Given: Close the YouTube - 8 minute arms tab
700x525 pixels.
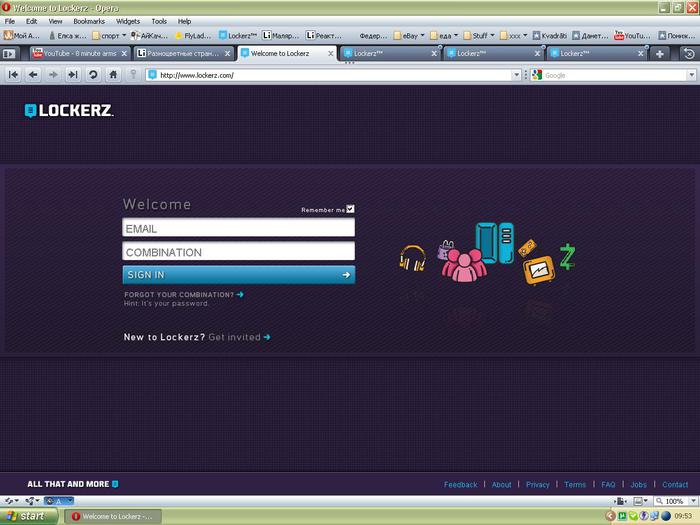Looking at the screenshot, I should pyautogui.click(x=124, y=54).
